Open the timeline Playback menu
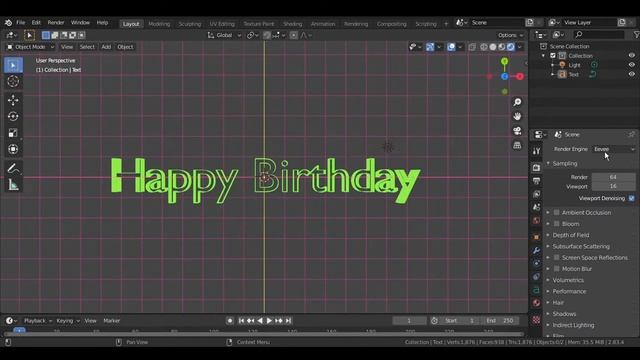640x360 pixels. point(38,321)
